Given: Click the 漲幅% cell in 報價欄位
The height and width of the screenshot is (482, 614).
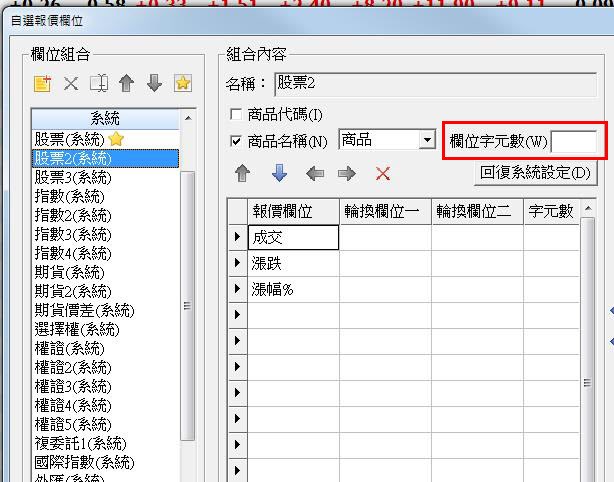Looking at the screenshot, I should pos(293,289).
